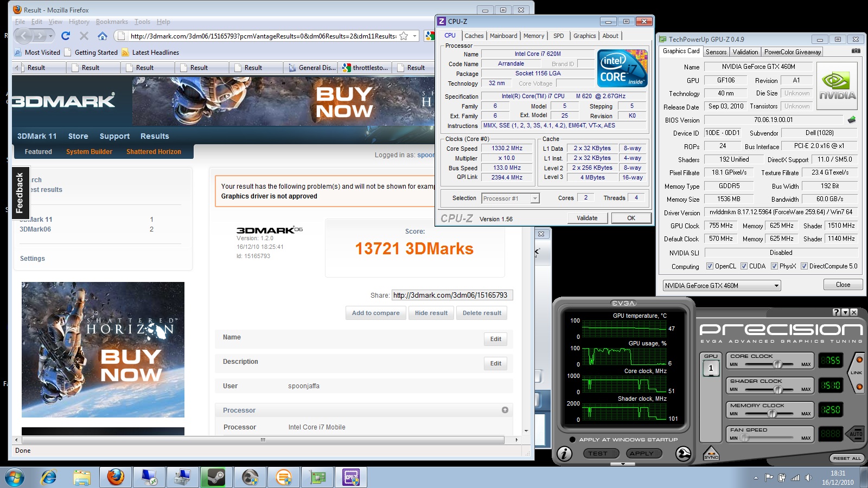The width and height of the screenshot is (868, 488).
Task: Enable Apply at Windows Startup
Action: [572, 440]
